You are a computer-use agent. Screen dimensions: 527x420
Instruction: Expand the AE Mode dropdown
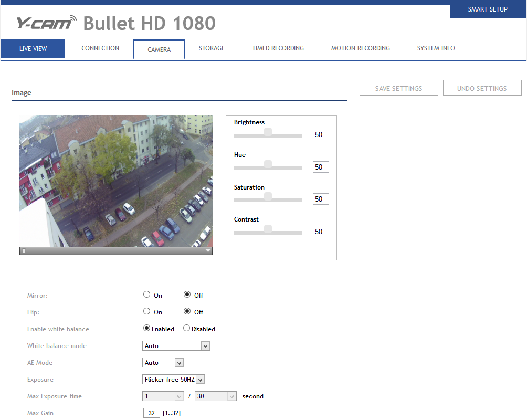pos(163,363)
